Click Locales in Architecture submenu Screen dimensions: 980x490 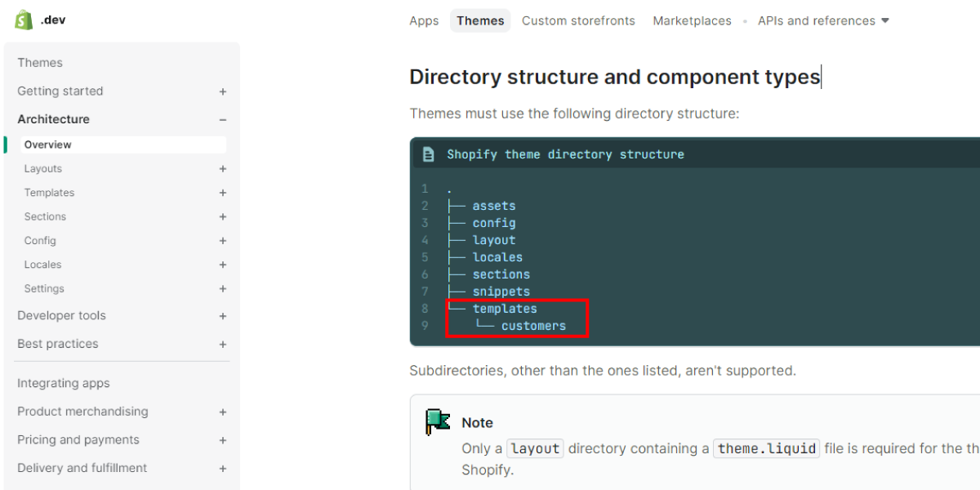pyautogui.click(x=42, y=265)
